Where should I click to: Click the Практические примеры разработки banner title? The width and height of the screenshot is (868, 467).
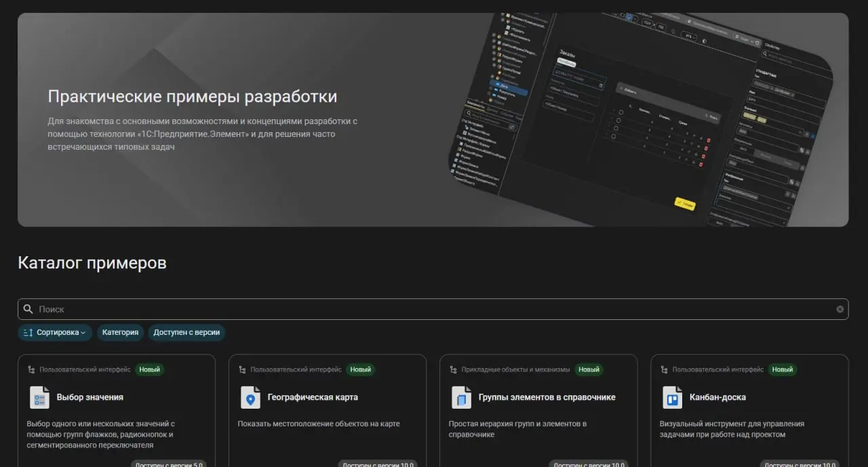193,96
